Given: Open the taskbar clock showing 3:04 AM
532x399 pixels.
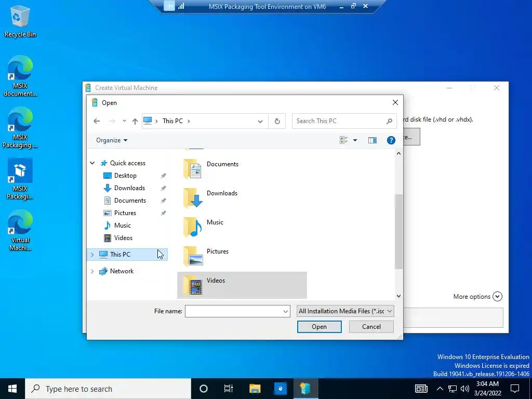Looking at the screenshot, I should click(x=487, y=389).
